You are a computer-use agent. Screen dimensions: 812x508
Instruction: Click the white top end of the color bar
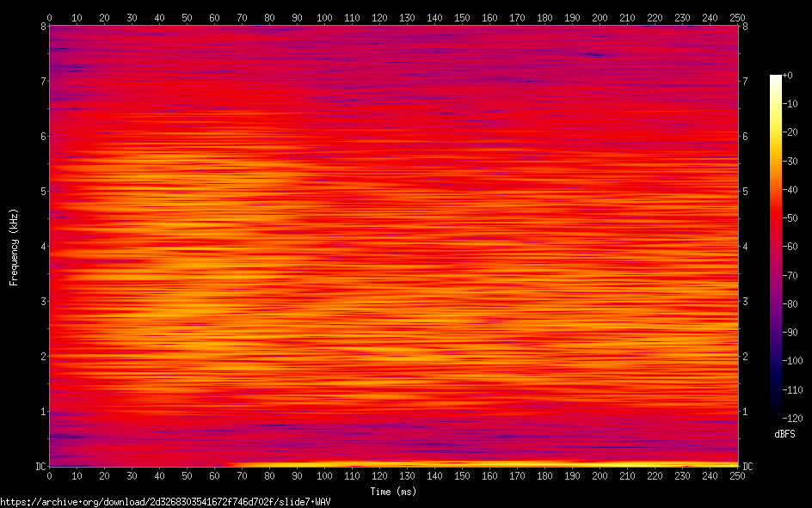click(x=776, y=78)
